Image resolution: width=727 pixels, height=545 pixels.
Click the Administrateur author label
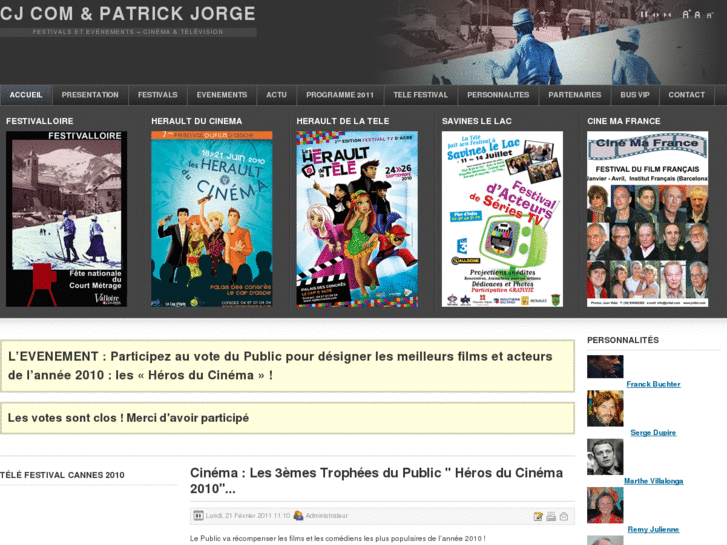[326, 516]
